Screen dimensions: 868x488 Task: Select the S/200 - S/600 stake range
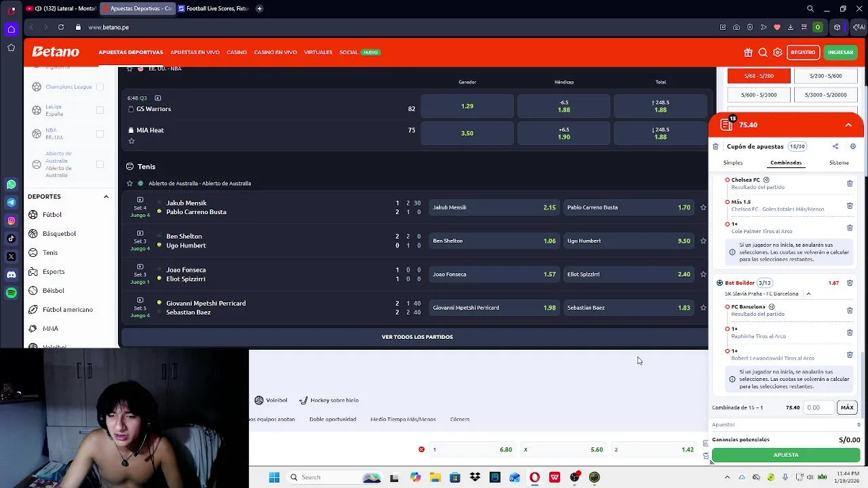point(825,76)
